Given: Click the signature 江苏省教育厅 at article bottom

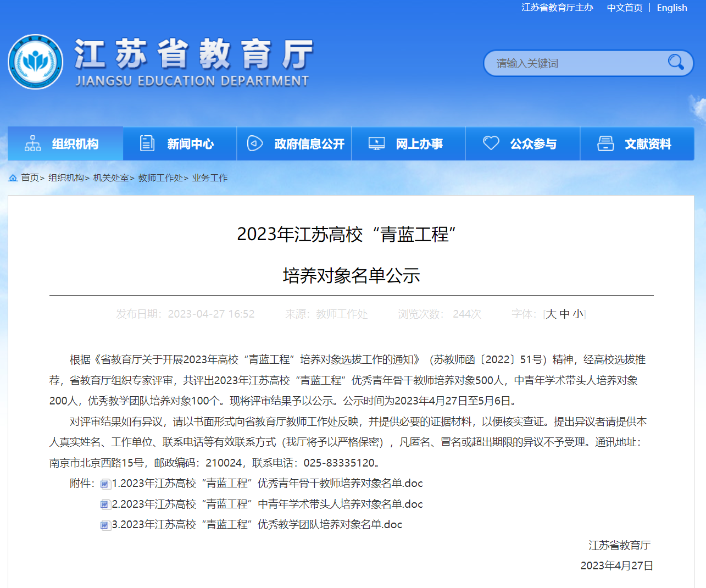Looking at the screenshot, I should coord(620,545).
